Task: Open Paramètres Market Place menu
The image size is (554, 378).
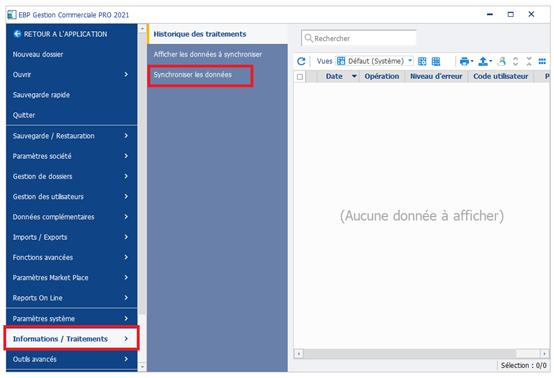Action: coord(71,277)
